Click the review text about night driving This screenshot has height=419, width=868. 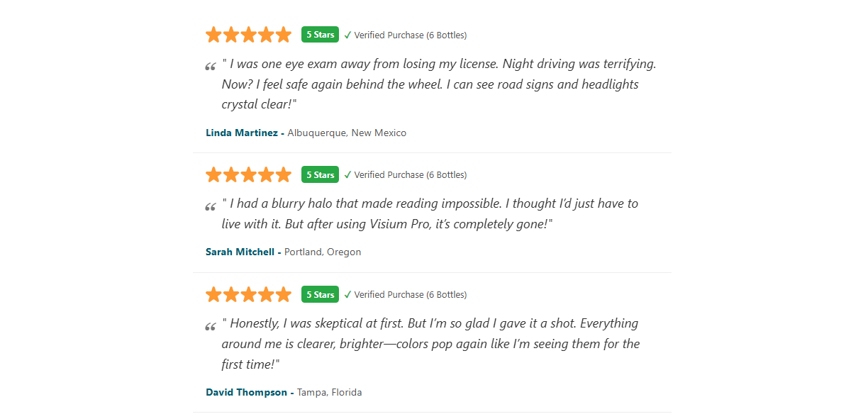coord(439,84)
